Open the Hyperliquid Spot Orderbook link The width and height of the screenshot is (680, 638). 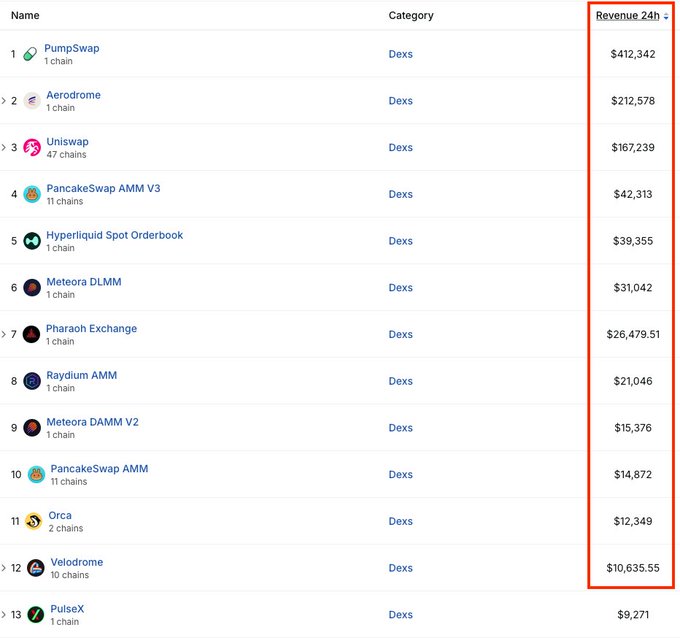[114, 235]
